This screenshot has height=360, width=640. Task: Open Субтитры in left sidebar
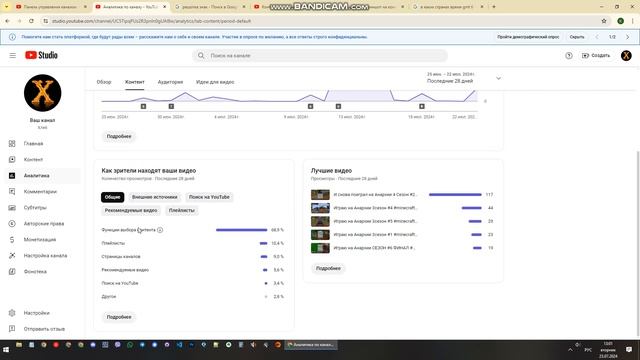coord(42,207)
